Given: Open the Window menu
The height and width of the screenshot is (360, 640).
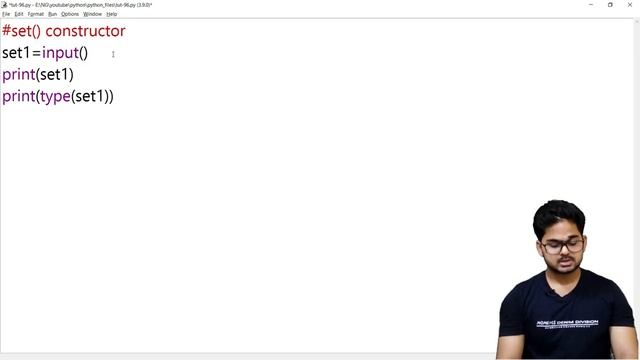Looking at the screenshot, I should [92, 14].
